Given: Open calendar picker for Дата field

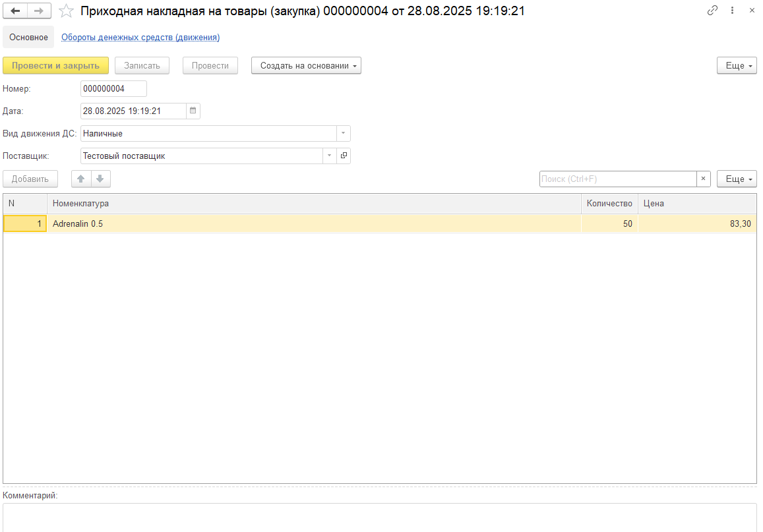Looking at the screenshot, I should pyautogui.click(x=193, y=111).
